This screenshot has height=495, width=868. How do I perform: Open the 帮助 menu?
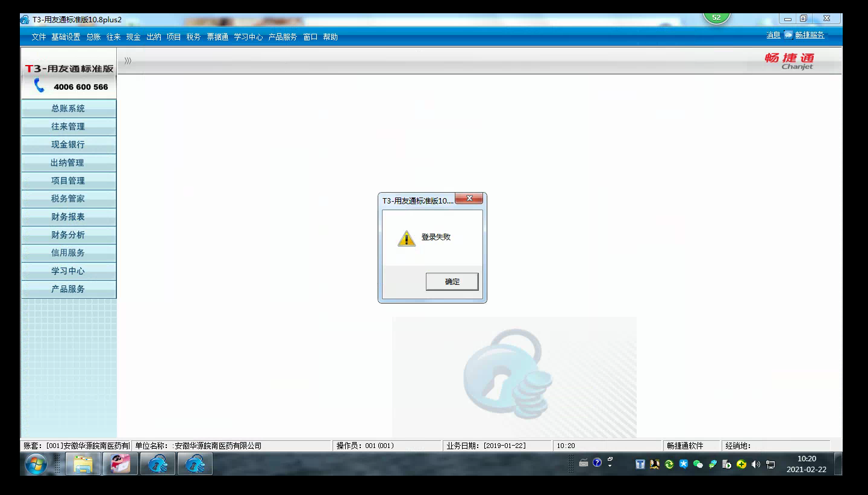pos(330,37)
